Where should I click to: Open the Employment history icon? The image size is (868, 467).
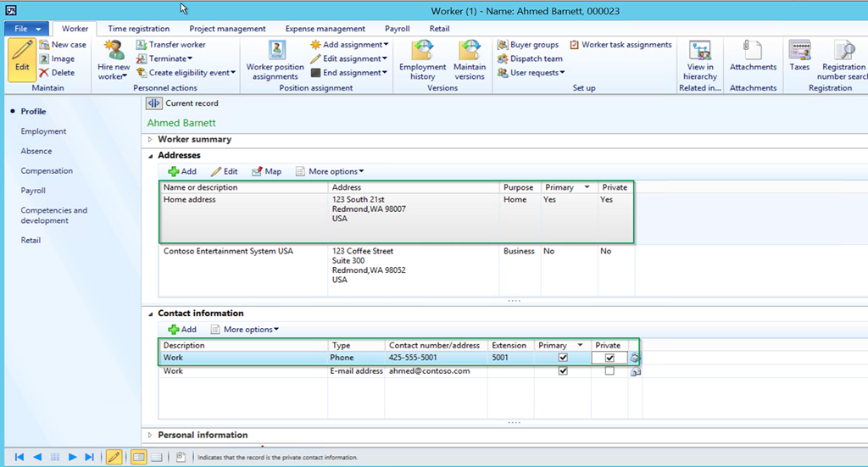422,51
